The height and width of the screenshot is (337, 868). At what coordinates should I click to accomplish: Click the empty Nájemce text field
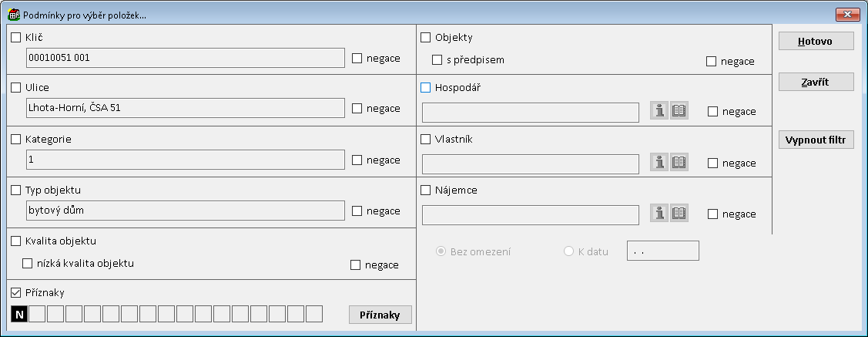pyautogui.click(x=531, y=214)
